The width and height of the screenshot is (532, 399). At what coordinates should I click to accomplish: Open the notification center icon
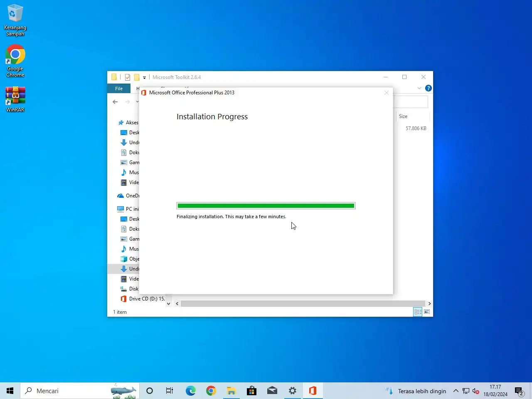point(520,391)
